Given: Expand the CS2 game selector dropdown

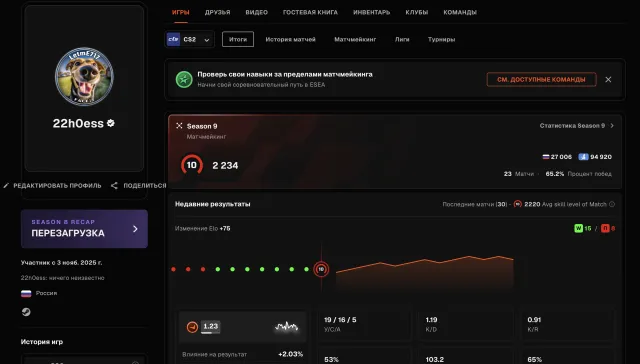Looking at the screenshot, I should pos(190,40).
